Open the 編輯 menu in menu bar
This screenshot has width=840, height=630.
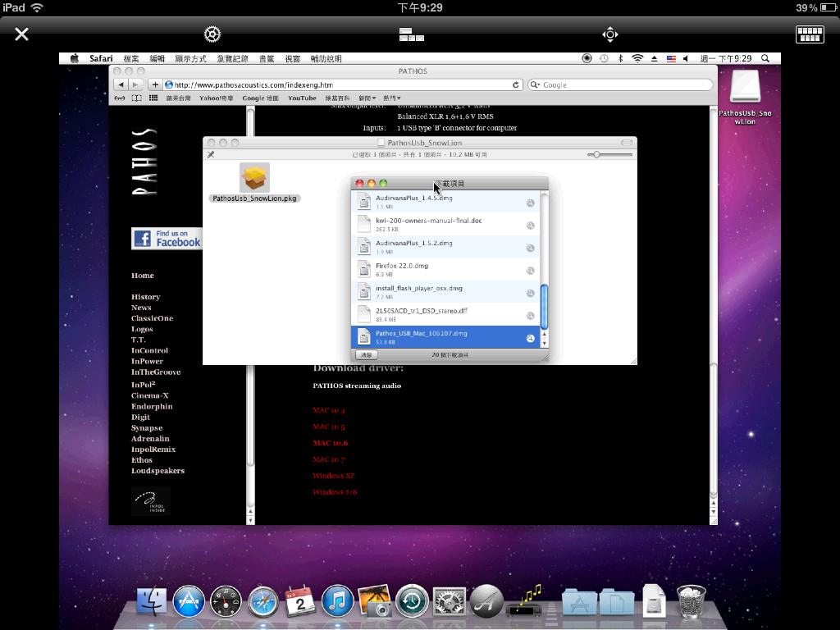point(157,58)
